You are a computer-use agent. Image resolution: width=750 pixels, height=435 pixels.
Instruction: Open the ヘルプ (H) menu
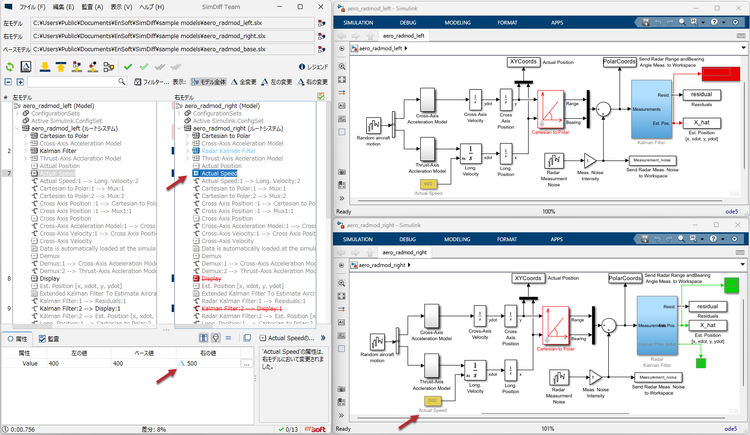151,7
